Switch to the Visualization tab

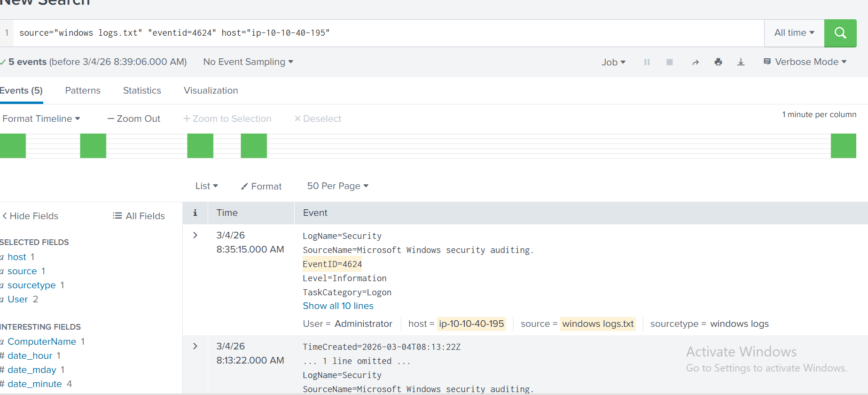tap(211, 91)
